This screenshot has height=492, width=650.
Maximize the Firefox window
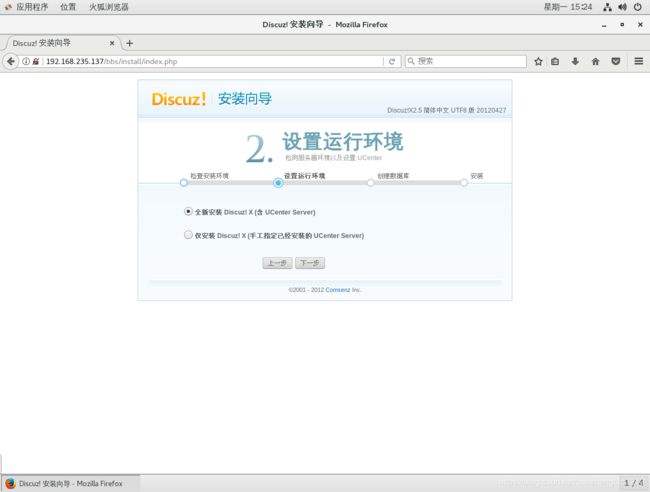(x=622, y=25)
